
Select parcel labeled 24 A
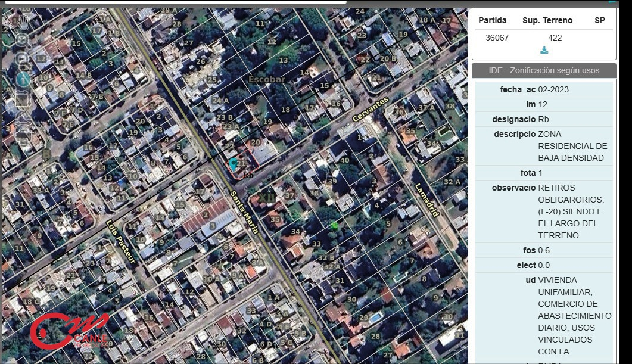[x=220, y=101]
